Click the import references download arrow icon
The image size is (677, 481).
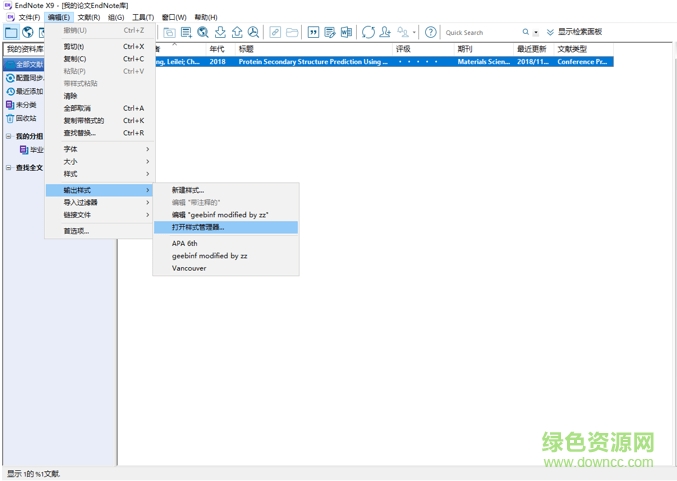click(x=220, y=32)
